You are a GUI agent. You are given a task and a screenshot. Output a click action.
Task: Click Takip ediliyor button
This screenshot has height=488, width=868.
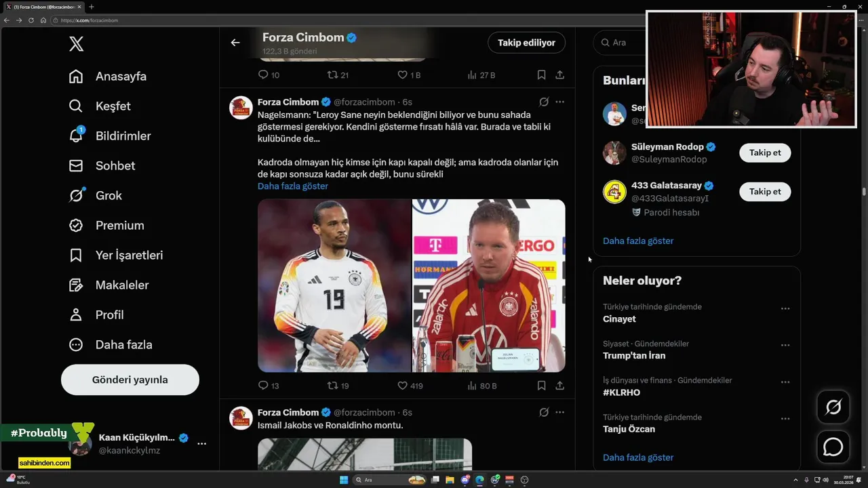(526, 43)
